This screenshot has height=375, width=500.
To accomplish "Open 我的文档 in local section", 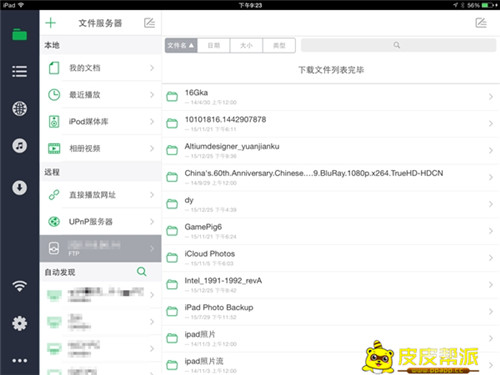I will (101, 68).
